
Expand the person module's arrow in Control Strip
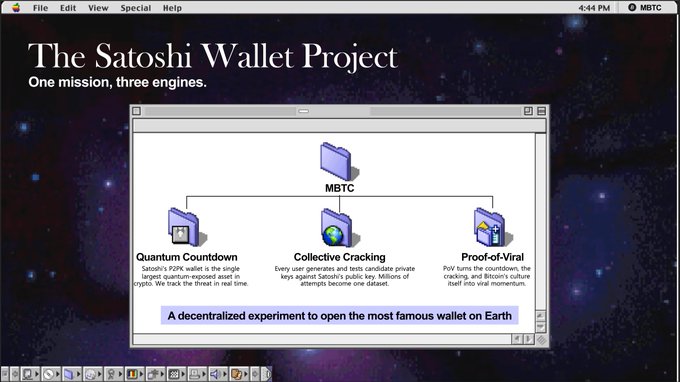(121, 374)
